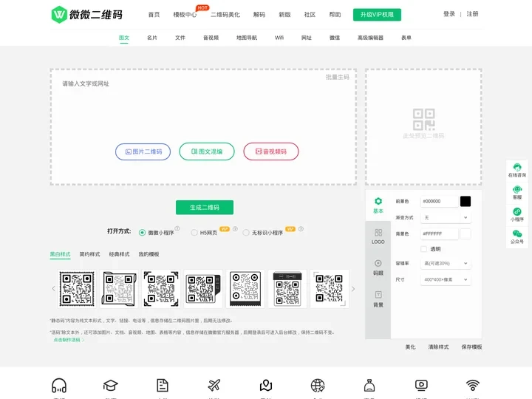Click the graduation cap icon at bottom
Viewport: 532px width, 399px height.
click(111, 386)
